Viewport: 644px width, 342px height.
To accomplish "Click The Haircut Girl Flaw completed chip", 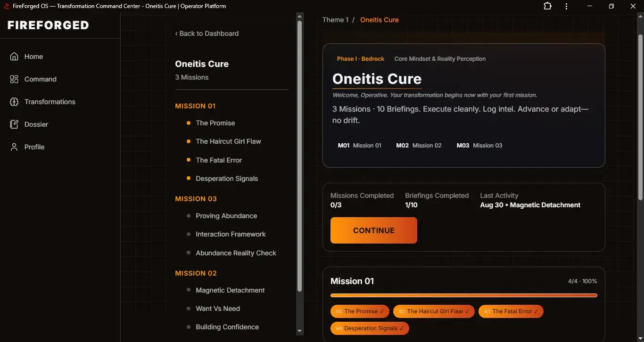I will click(434, 311).
